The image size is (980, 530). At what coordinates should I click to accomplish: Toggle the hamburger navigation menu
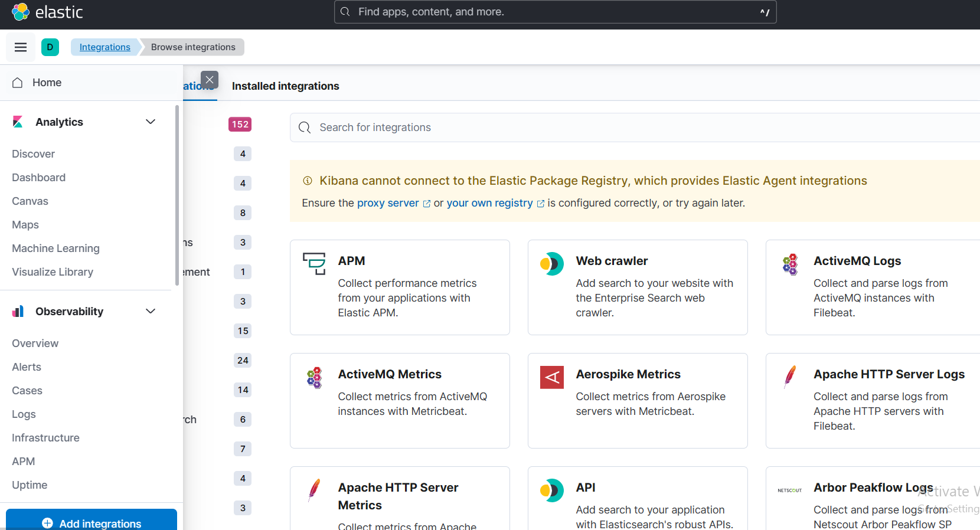point(21,47)
